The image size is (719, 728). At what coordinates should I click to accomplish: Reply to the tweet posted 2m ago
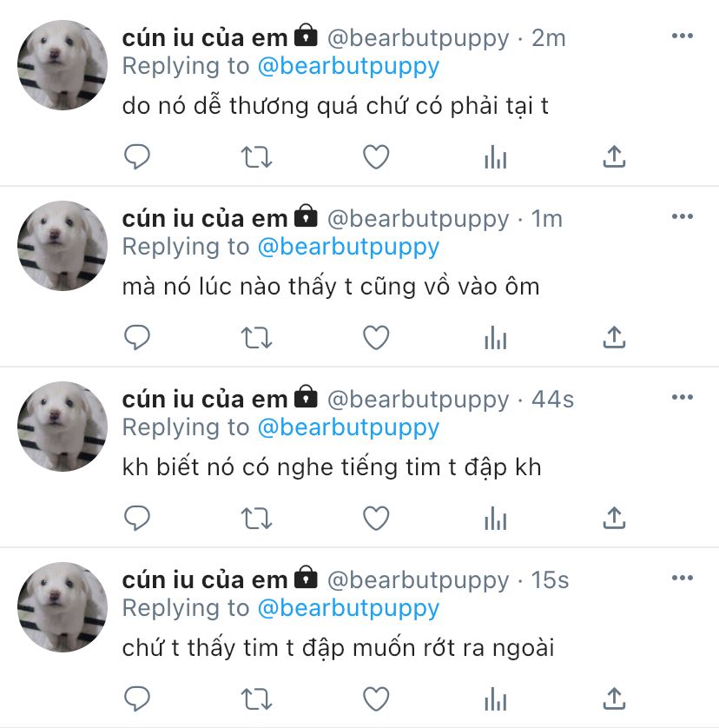coord(137,157)
